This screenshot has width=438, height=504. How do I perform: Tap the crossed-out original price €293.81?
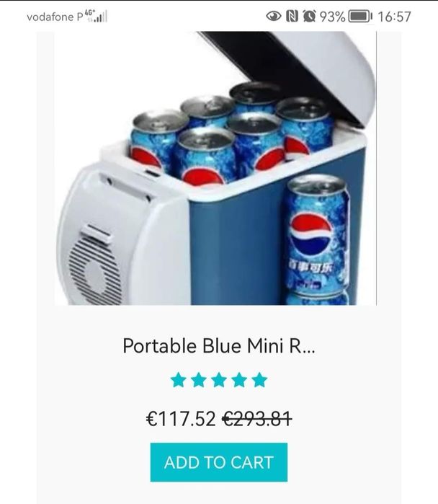pyautogui.click(x=257, y=419)
